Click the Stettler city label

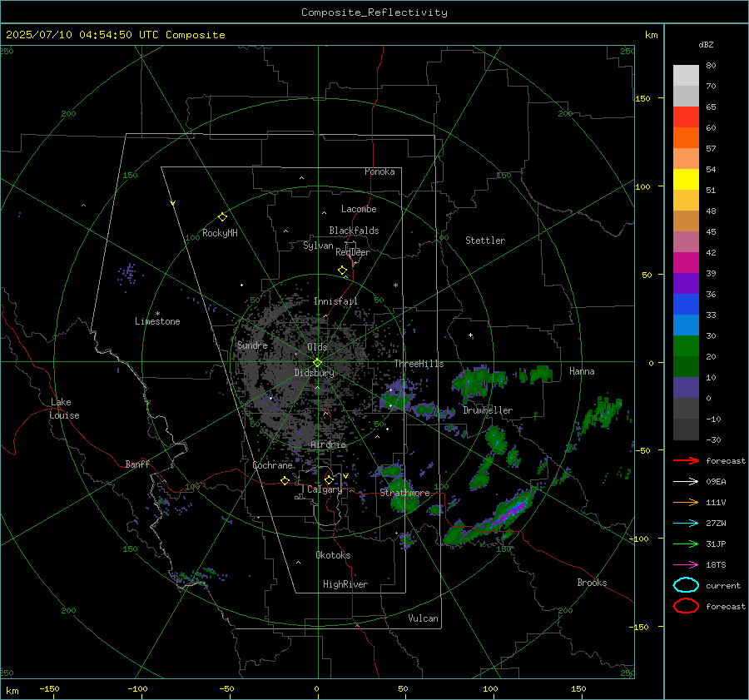coord(485,241)
